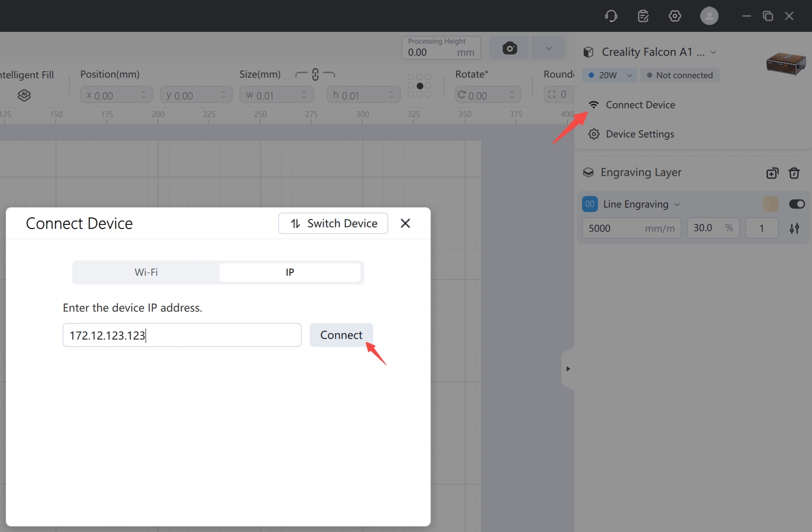Click the Wi-Fi icon beside Connect Device
The image size is (812, 532).
(594, 105)
